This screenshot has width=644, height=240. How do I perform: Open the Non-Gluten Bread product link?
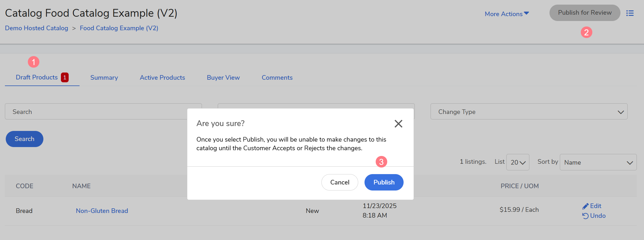tap(102, 211)
